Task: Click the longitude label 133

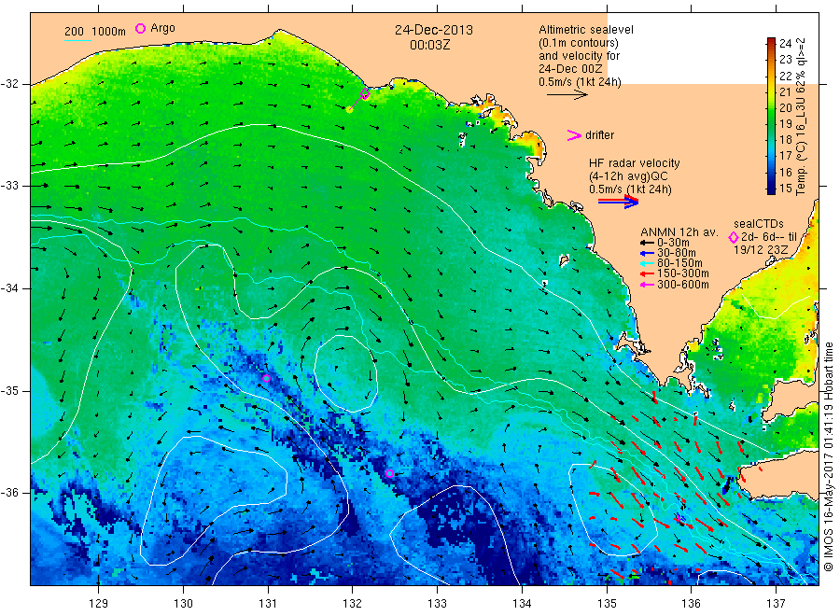Action: pyautogui.click(x=437, y=604)
